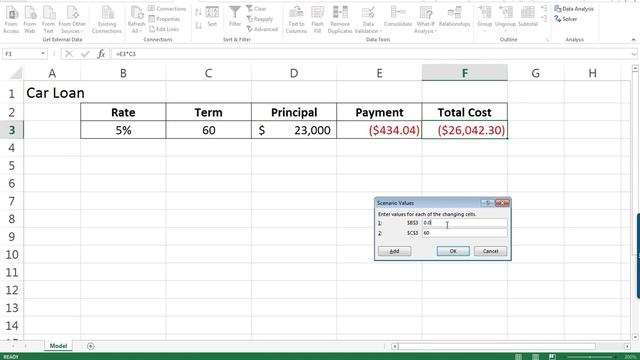The height and width of the screenshot is (360, 640).
Task: Switch to Page Layout view in status bar
Action: point(536,357)
